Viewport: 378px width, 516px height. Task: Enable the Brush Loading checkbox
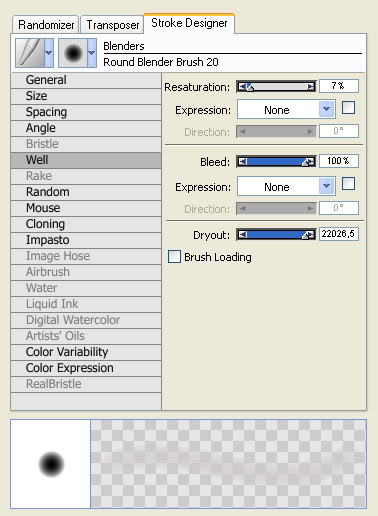click(x=174, y=257)
